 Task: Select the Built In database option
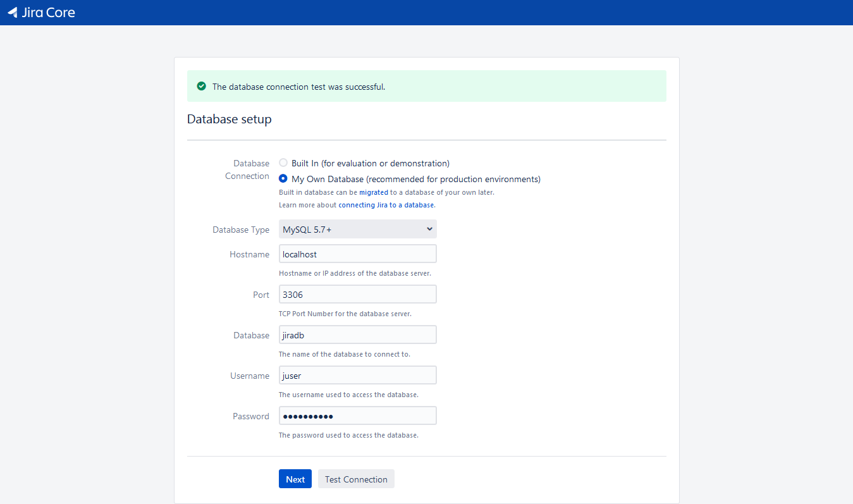pos(283,163)
